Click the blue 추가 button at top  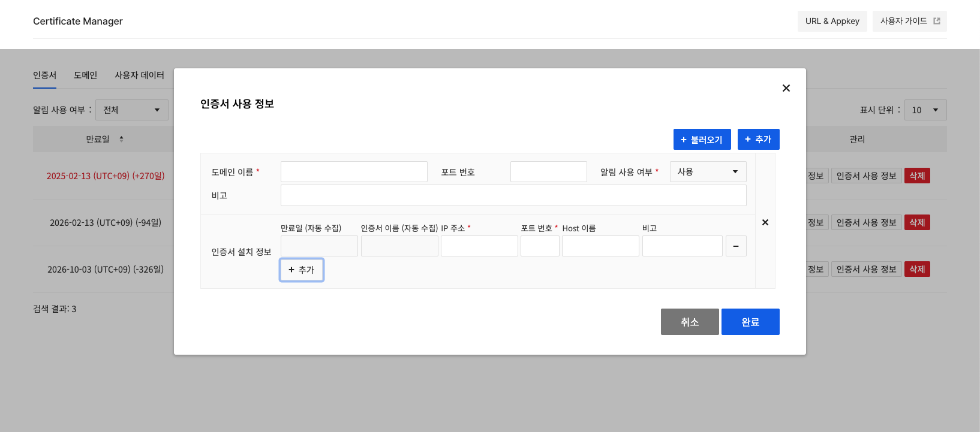(758, 140)
